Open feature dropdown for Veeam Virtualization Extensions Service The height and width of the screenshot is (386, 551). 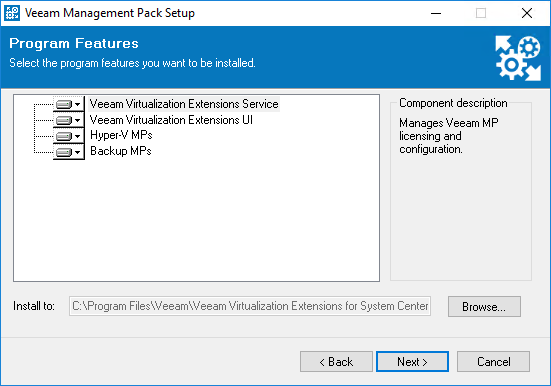[x=69, y=104]
